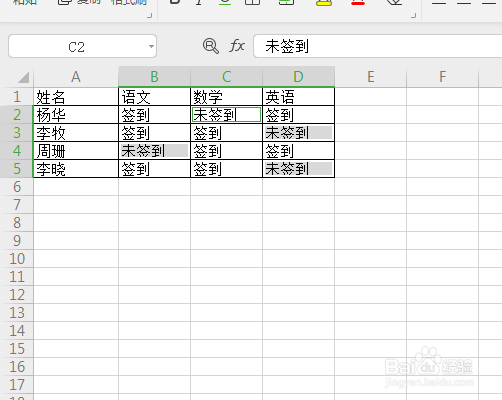Select row 9 header
The image size is (502, 400).
pos(17,241)
